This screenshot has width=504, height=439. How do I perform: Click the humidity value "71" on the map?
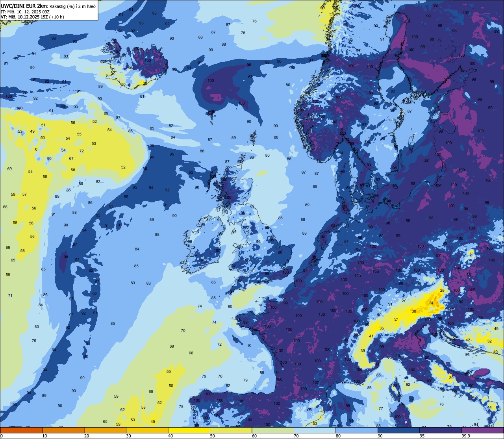tap(10, 295)
